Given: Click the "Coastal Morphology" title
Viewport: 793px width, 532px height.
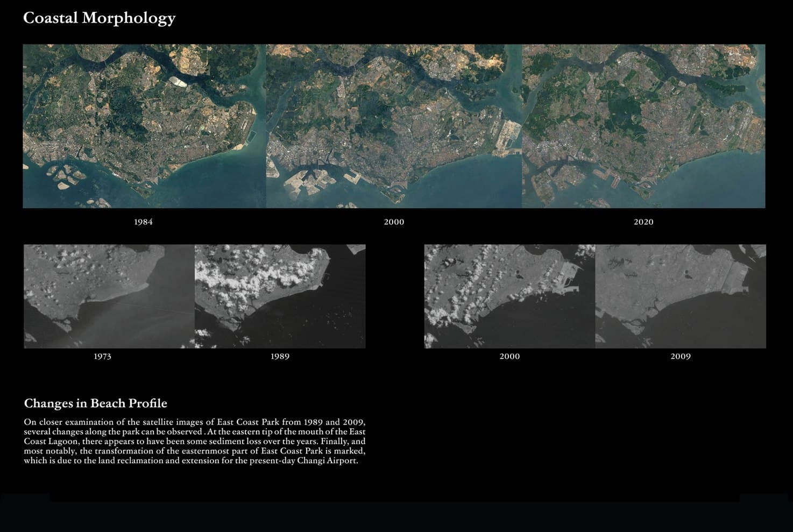Looking at the screenshot, I should coord(100,18).
